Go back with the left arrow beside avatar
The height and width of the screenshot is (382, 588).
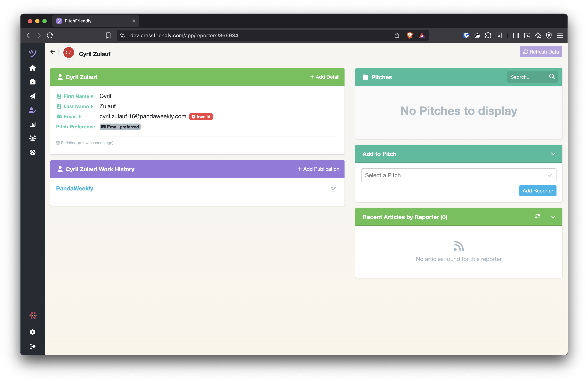tap(53, 52)
